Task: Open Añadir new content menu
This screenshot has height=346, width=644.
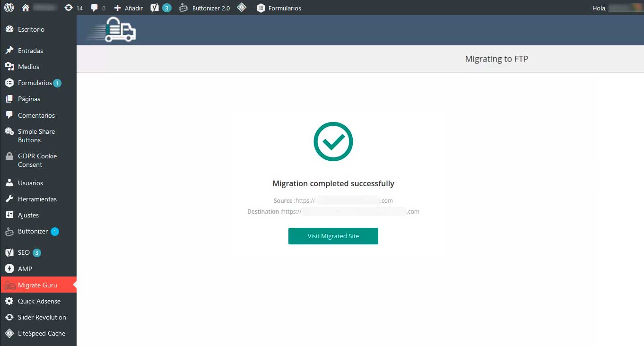Action: (129, 8)
